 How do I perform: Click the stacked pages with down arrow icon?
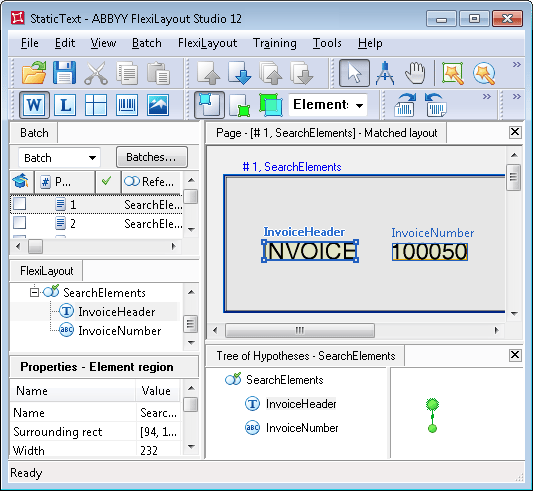[x=302, y=73]
